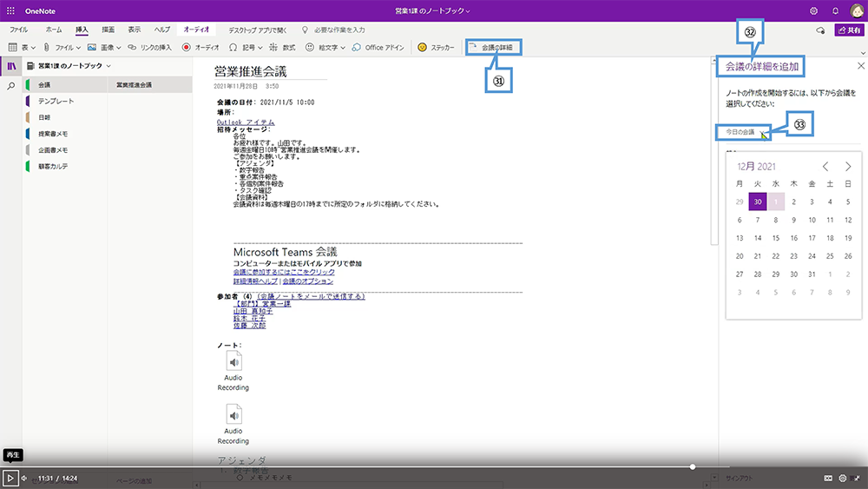Close the meeting details pane
868x489 pixels.
pyautogui.click(x=861, y=66)
